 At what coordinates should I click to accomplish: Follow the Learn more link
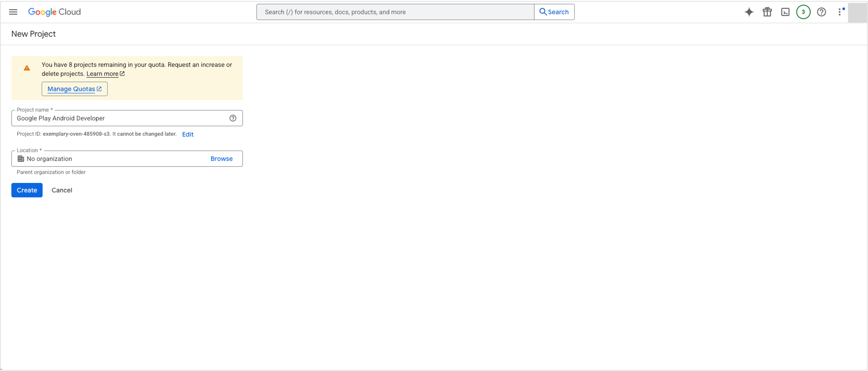(102, 73)
